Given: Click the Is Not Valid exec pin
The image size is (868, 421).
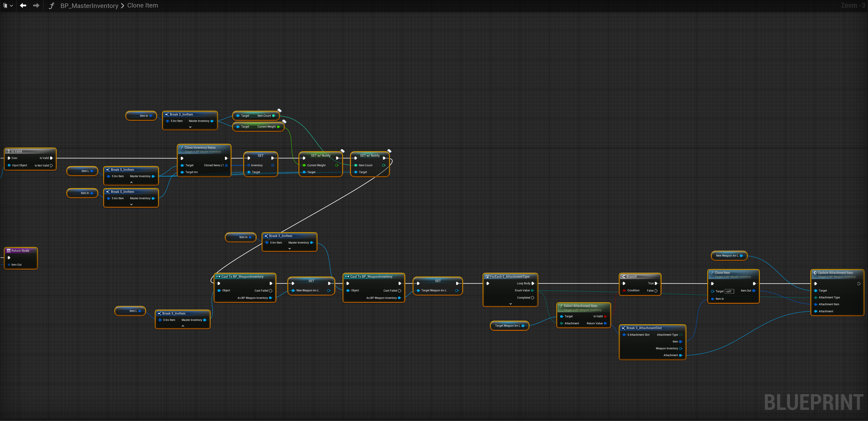Looking at the screenshot, I should click(x=51, y=166).
